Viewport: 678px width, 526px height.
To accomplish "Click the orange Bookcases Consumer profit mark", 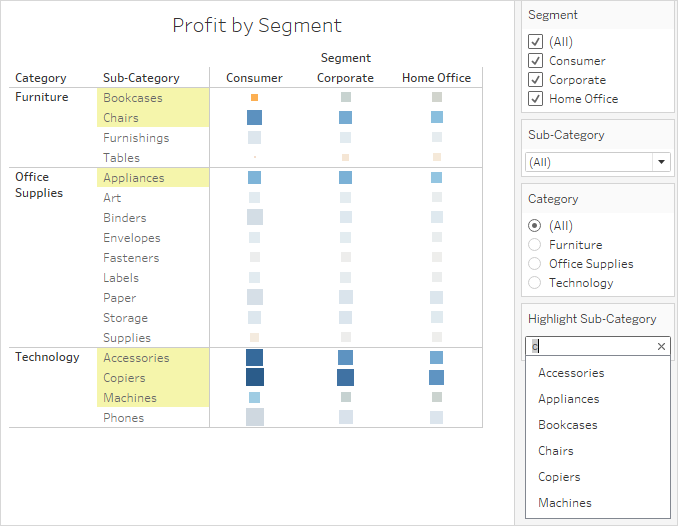I will tap(254, 98).
